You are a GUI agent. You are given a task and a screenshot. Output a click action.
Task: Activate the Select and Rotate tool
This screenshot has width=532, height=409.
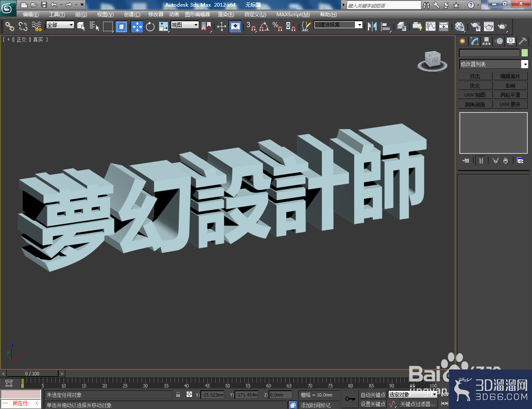(x=150, y=27)
